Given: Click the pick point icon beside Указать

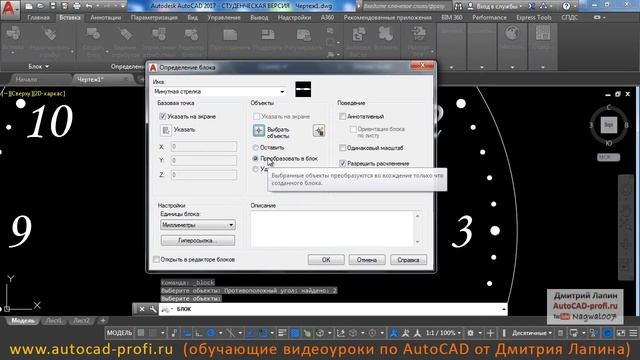Looking at the screenshot, I should coord(165,130).
